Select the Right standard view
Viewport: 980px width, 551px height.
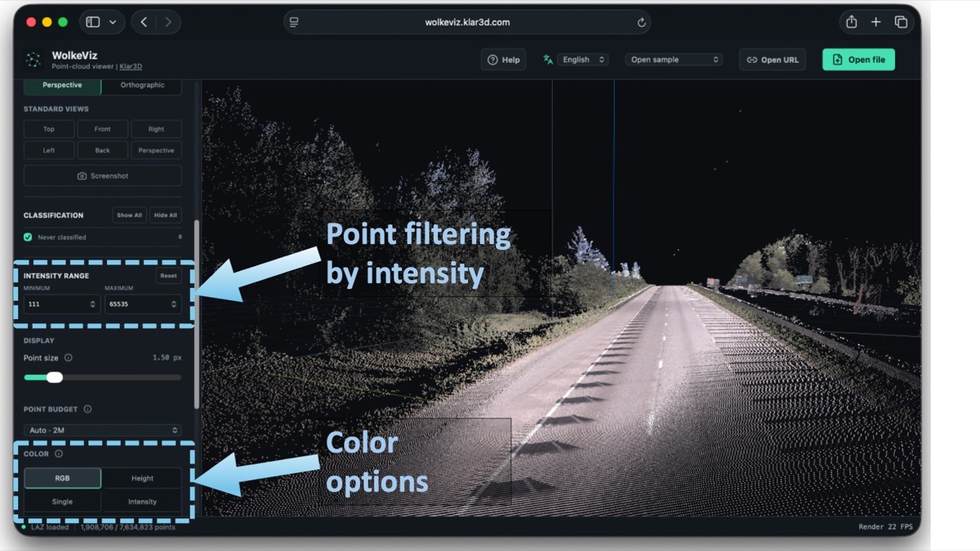[x=156, y=129]
